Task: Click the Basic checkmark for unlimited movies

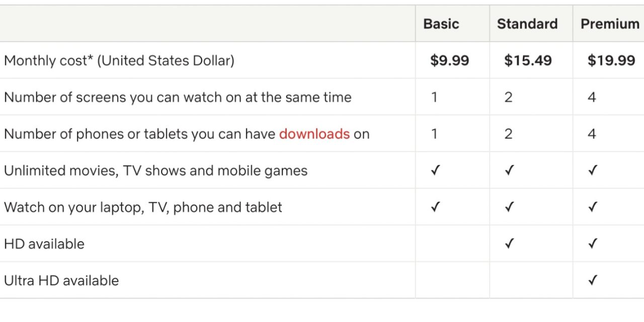Action: (436, 171)
